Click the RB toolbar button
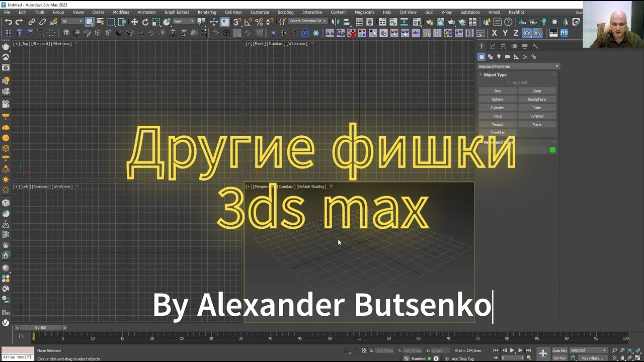The image size is (644, 362). click(565, 33)
